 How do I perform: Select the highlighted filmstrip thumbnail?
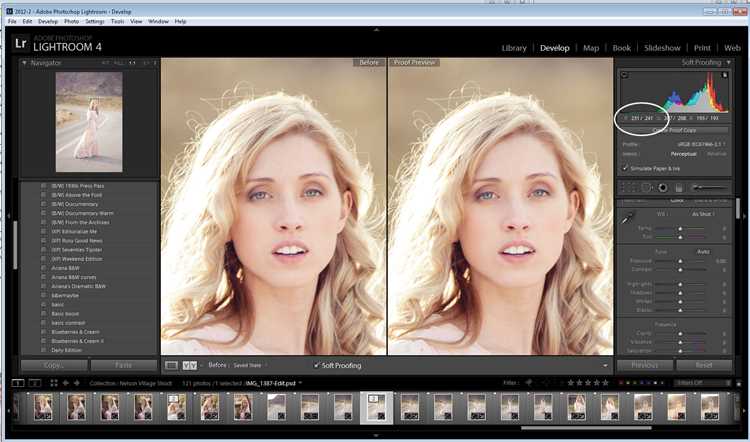pos(376,408)
